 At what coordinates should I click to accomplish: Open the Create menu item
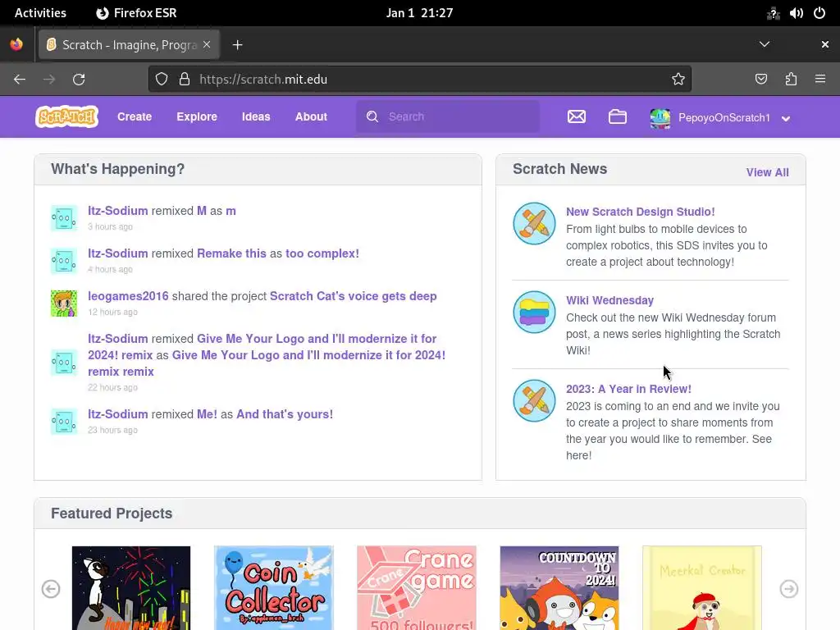pyautogui.click(x=135, y=116)
